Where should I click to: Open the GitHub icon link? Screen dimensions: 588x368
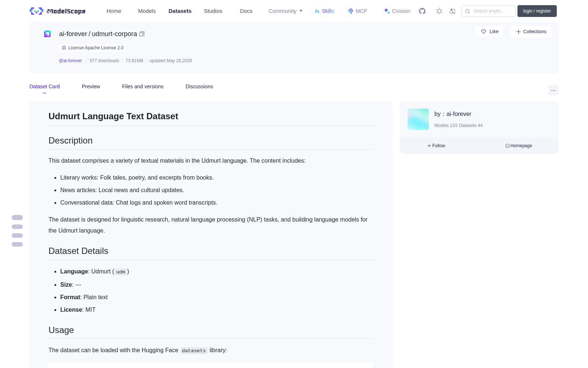[x=422, y=11]
